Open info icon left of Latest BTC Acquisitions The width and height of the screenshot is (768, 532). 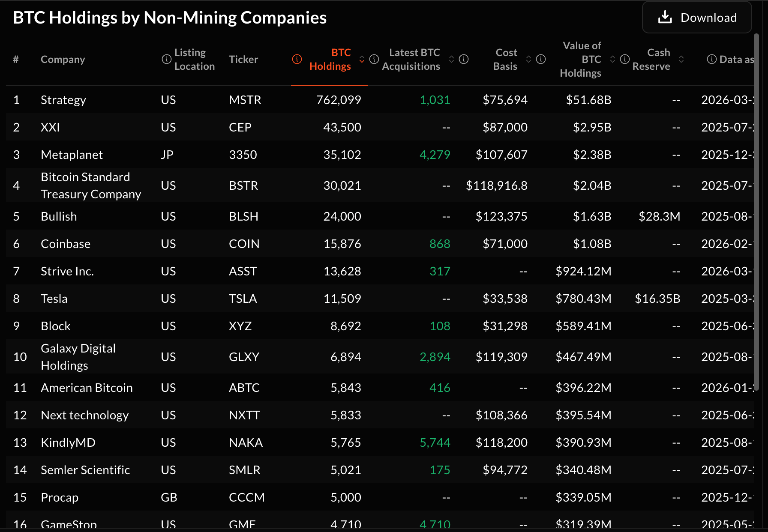374,59
